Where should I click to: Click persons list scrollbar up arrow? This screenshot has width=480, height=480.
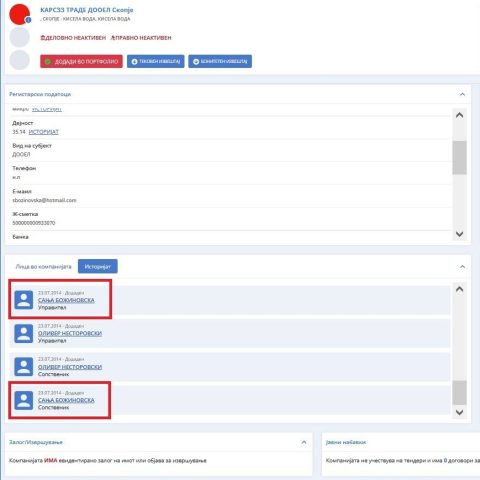point(460,289)
